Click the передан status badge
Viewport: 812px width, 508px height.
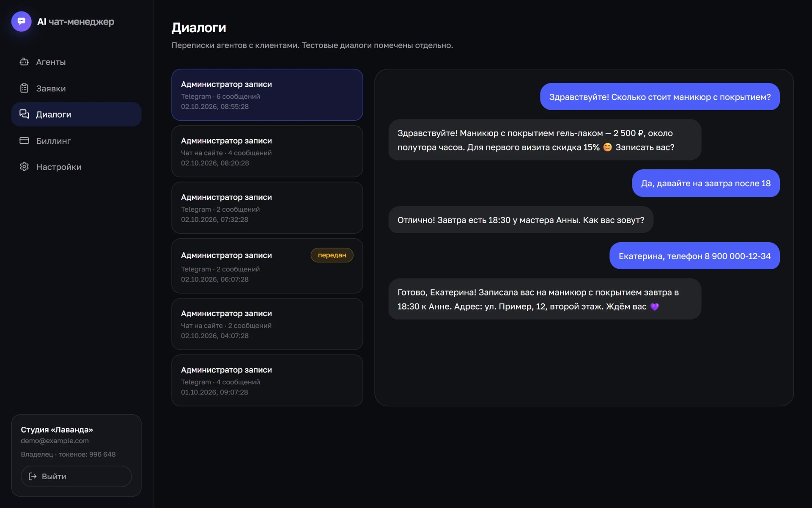click(x=332, y=255)
